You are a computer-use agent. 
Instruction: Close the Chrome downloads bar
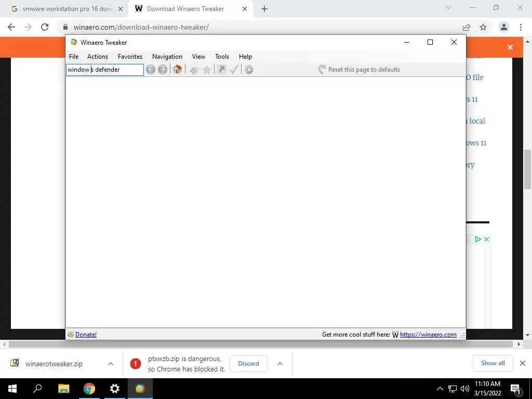click(523, 363)
